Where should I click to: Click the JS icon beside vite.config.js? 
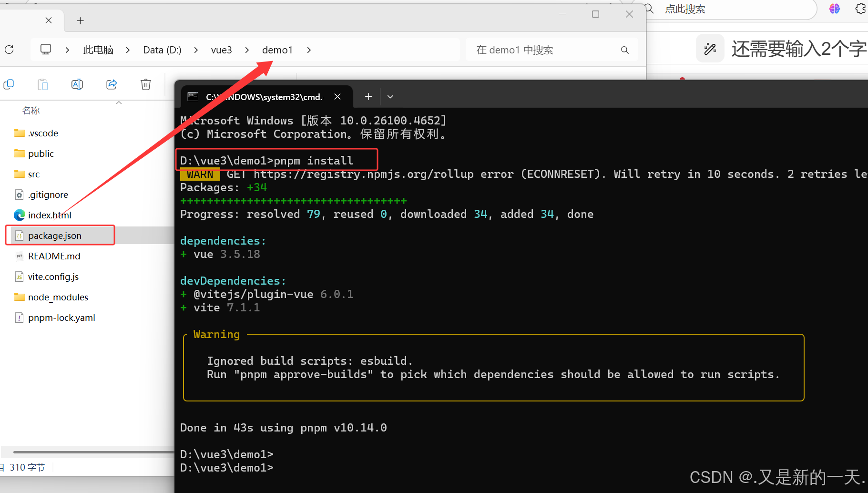20,277
